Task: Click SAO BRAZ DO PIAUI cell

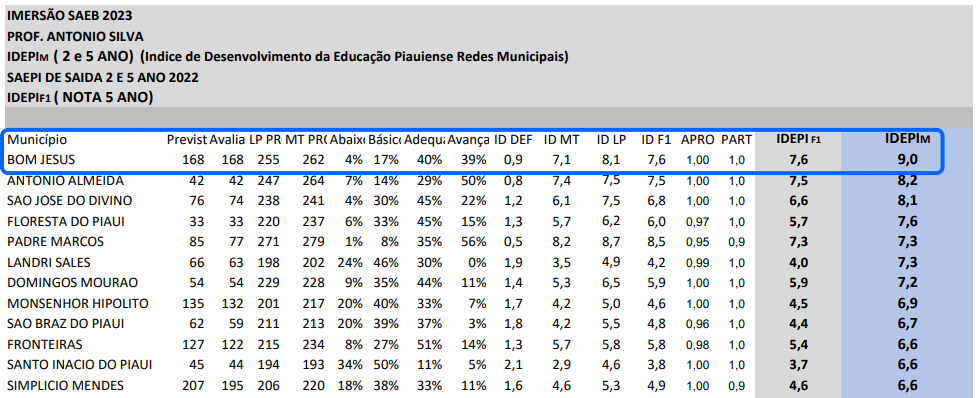Action: (66, 324)
